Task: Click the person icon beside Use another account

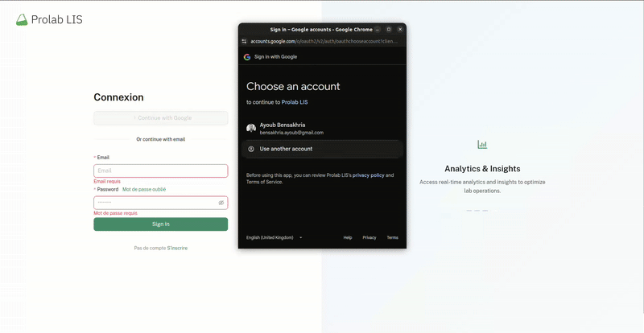Action: pos(251,149)
